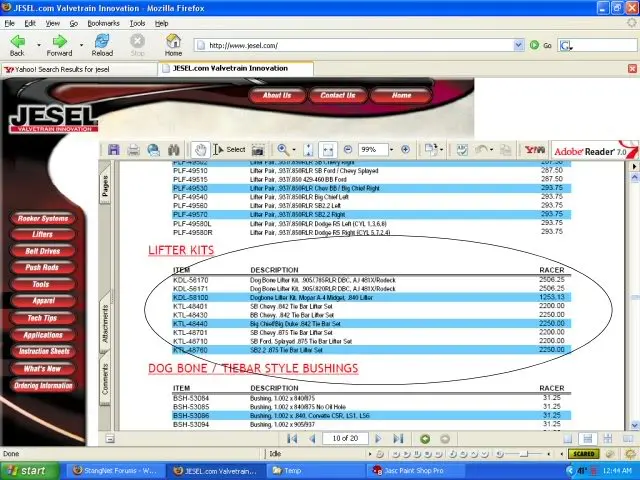Switch to Continuous page layout

point(588,439)
